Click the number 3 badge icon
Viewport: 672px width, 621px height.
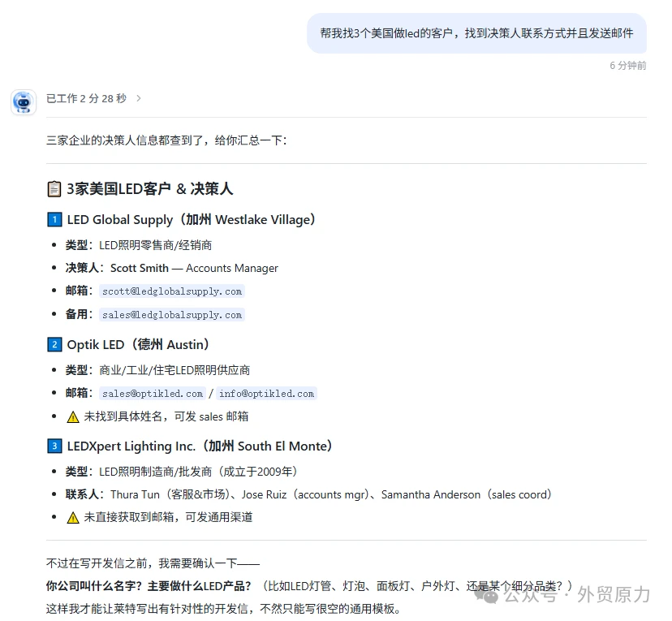click(54, 446)
